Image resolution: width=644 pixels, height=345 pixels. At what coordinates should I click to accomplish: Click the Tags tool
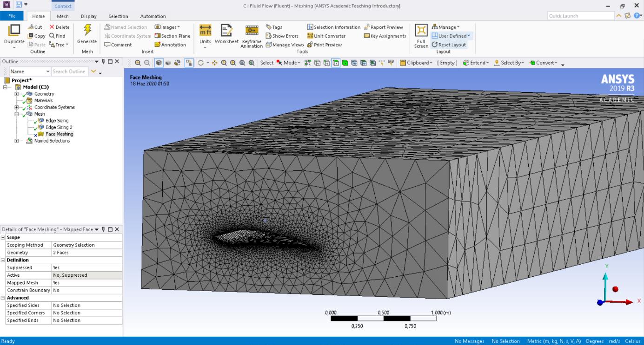pyautogui.click(x=274, y=27)
